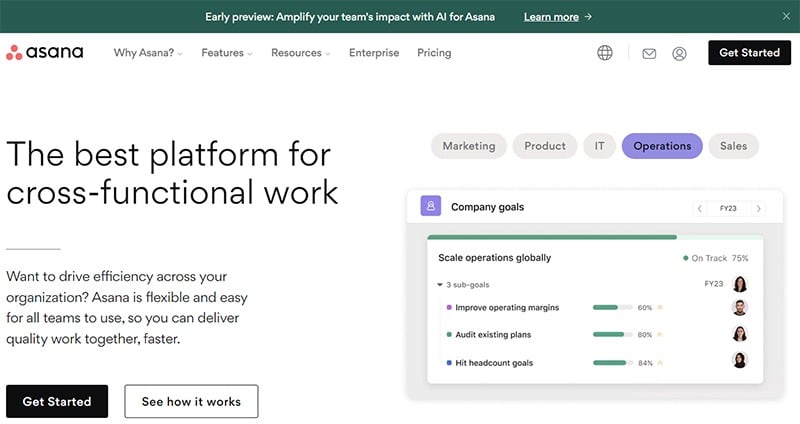Click the FY23 period label in header
Screen dimensions: 800x424
(x=728, y=208)
